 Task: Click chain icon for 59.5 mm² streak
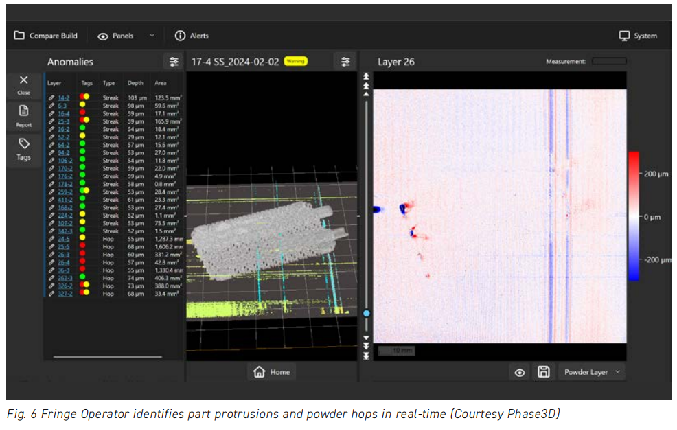tap(51, 106)
